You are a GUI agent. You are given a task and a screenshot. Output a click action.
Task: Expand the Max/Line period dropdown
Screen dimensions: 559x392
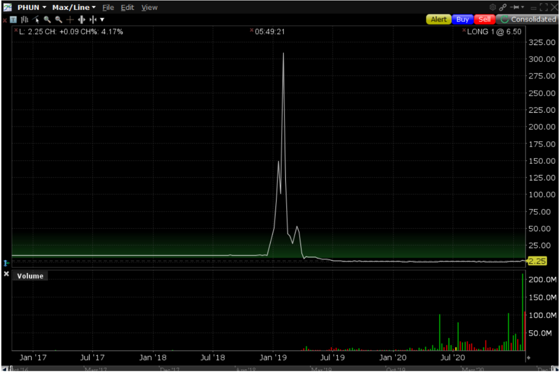(73, 7)
